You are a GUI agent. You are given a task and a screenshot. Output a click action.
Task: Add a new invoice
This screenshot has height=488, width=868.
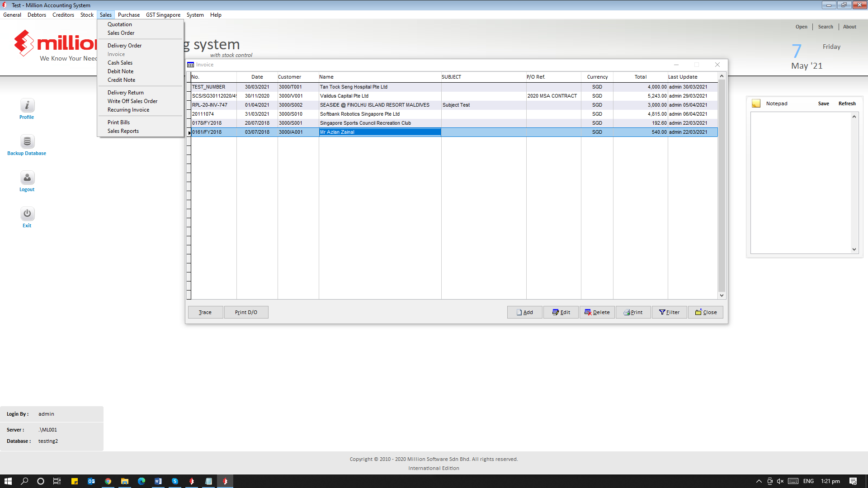524,312
